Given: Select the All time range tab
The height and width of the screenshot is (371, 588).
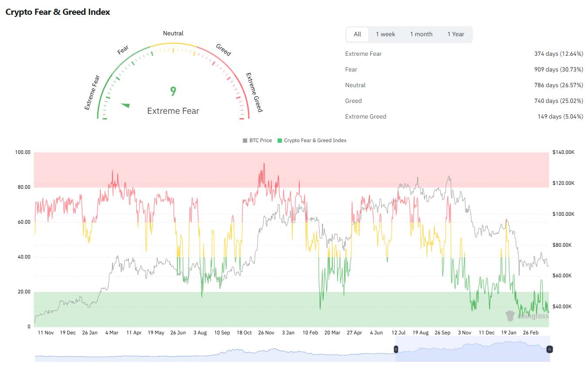Looking at the screenshot, I should 357,34.
